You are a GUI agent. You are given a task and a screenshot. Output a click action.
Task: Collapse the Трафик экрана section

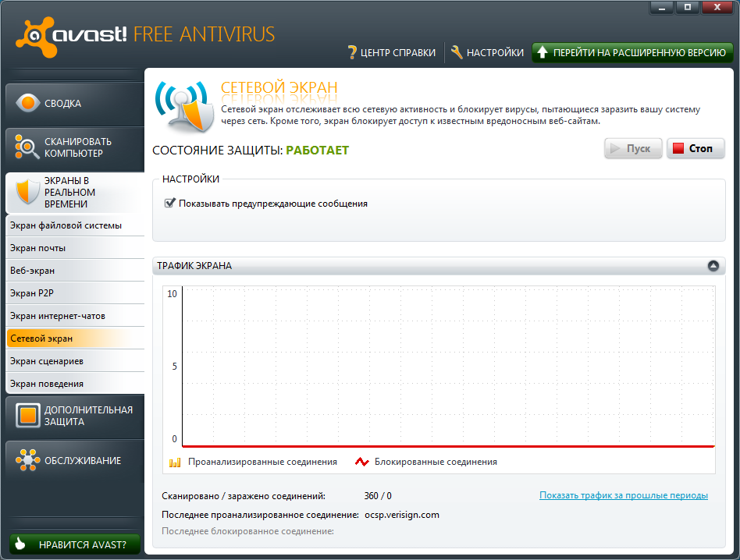coord(713,266)
